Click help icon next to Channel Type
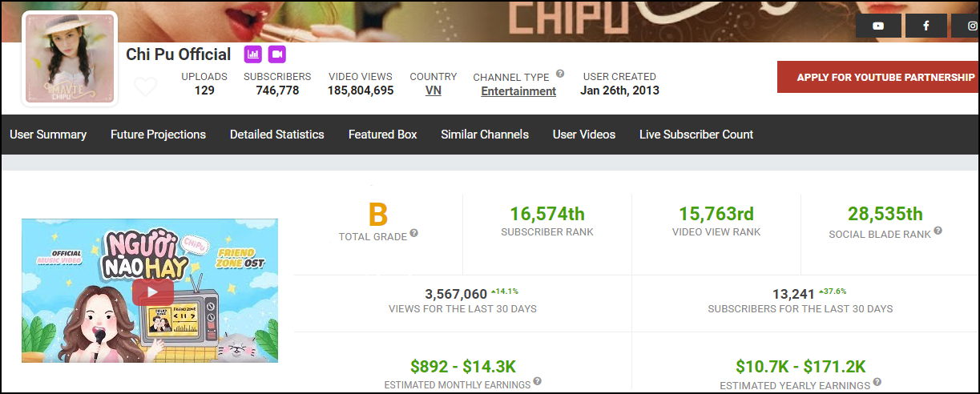Image resolution: width=980 pixels, height=394 pixels. coord(560,74)
